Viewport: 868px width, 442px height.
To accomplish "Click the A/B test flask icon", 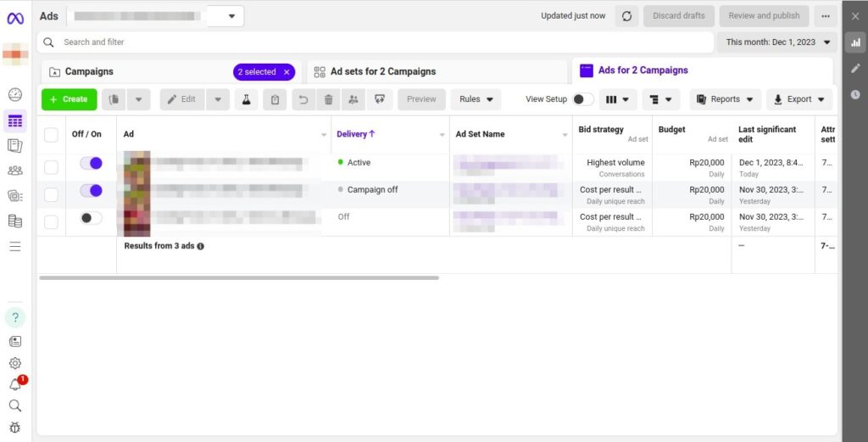I will [247, 99].
